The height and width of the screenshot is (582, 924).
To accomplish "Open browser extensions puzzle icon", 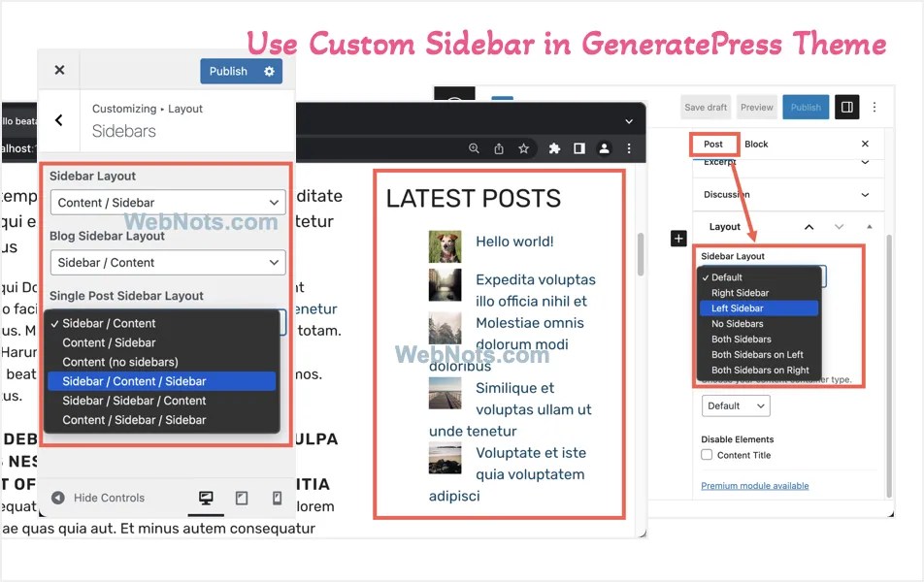I will [554, 148].
